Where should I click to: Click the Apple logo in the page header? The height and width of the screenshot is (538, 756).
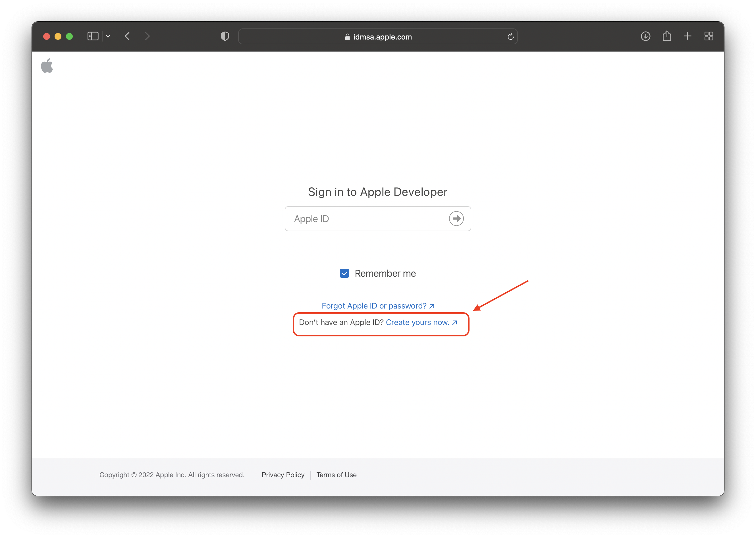click(47, 66)
